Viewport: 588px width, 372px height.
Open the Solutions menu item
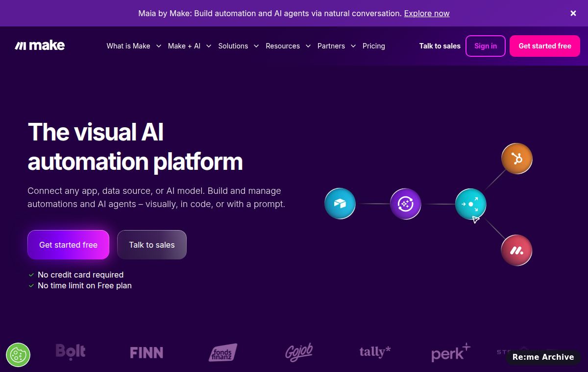click(x=233, y=46)
